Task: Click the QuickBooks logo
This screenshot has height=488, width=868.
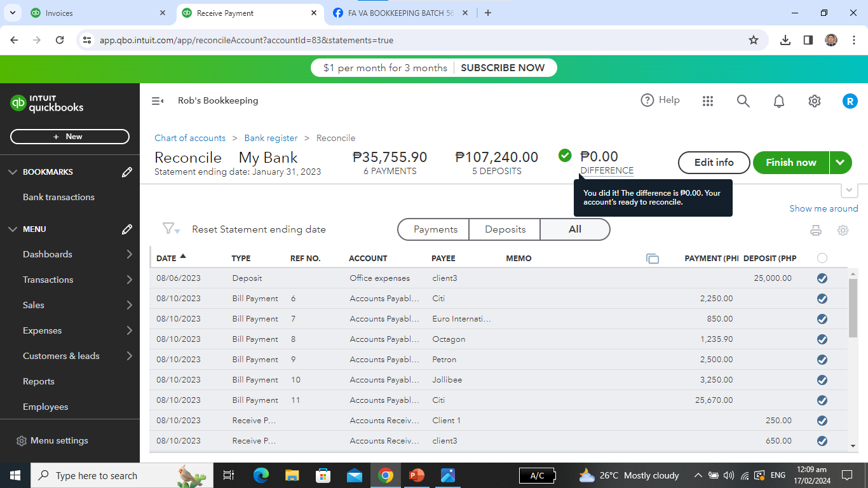Action: point(47,104)
